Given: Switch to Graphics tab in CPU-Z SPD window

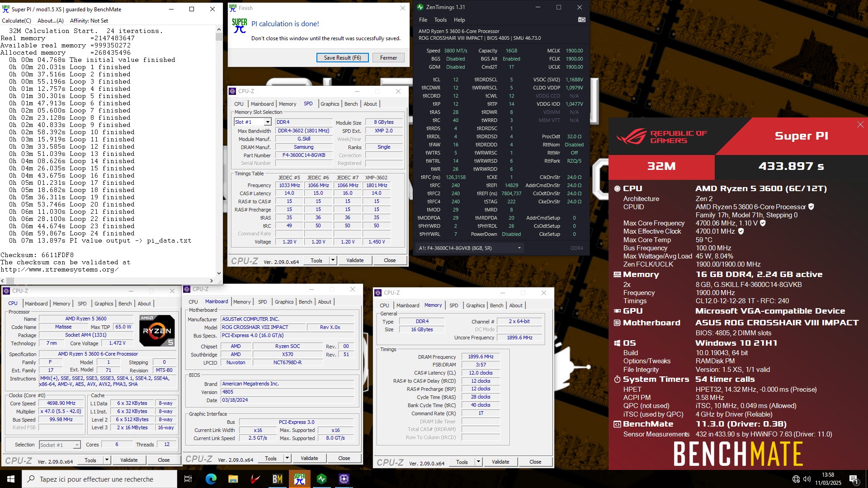Looking at the screenshot, I should coord(330,104).
